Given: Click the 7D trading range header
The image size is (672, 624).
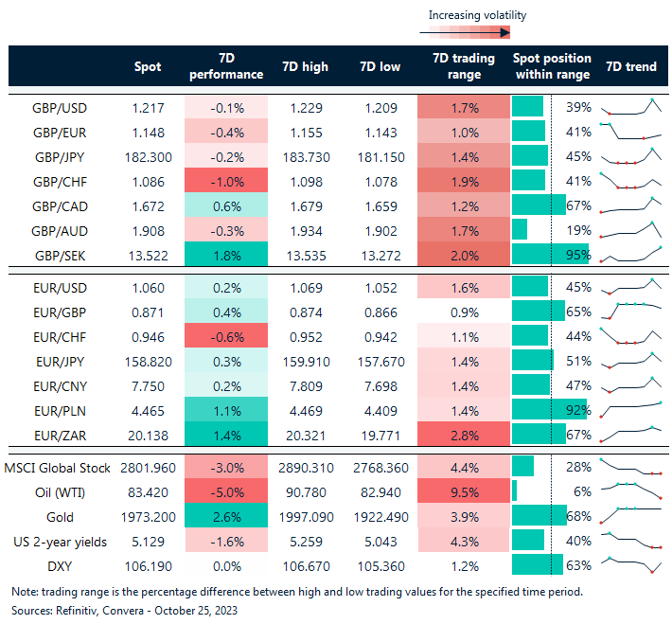Looking at the screenshot, I should coord(463,67).
